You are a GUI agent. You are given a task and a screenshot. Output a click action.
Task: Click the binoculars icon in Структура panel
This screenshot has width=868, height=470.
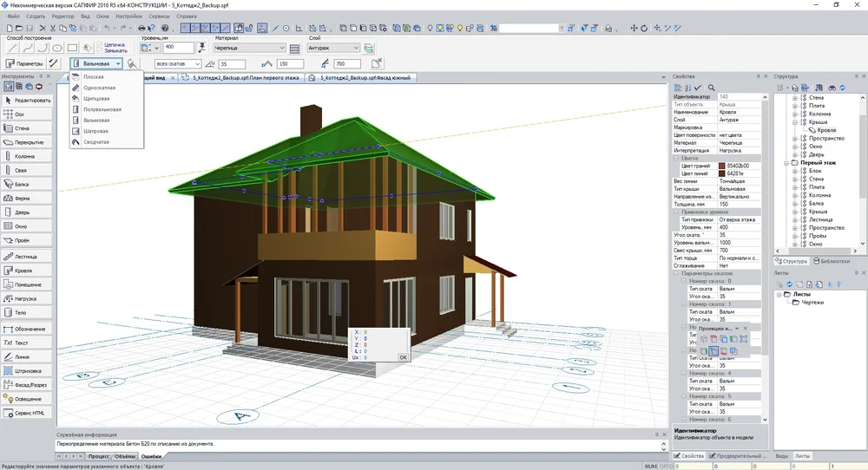(832, 88)
